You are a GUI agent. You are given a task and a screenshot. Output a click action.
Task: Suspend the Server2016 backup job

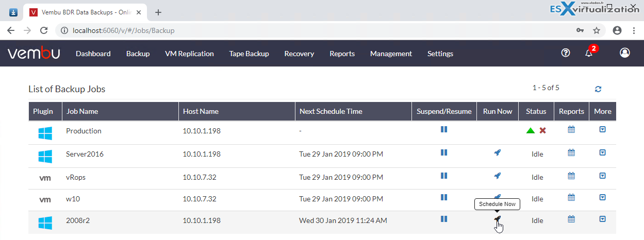point(444,152)
